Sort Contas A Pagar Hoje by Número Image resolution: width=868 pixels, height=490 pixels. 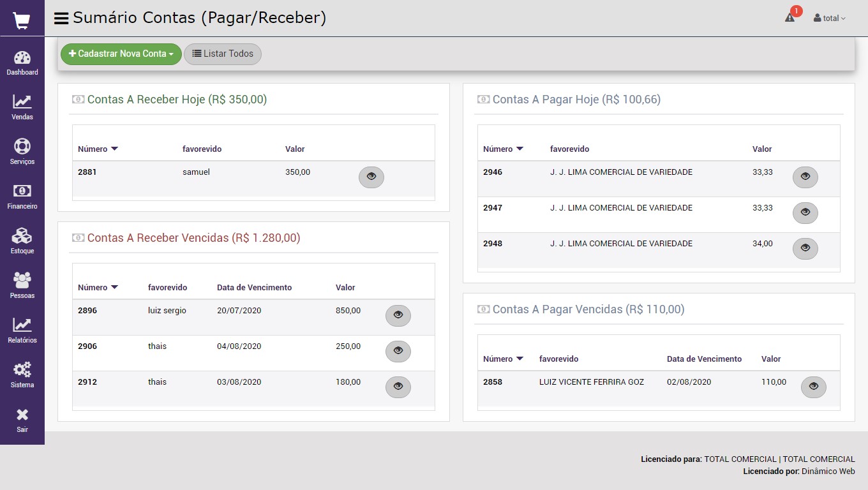point(503,149)
